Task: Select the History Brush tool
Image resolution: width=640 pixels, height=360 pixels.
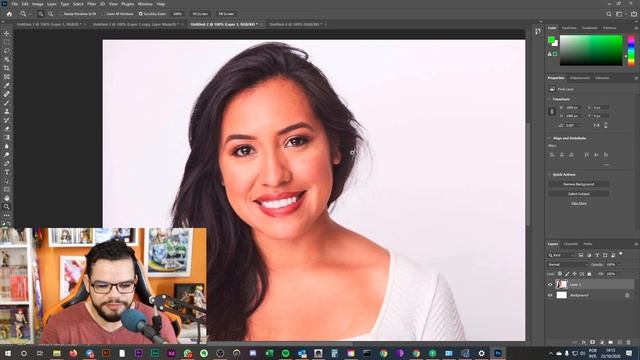Action: click(7, 120)
